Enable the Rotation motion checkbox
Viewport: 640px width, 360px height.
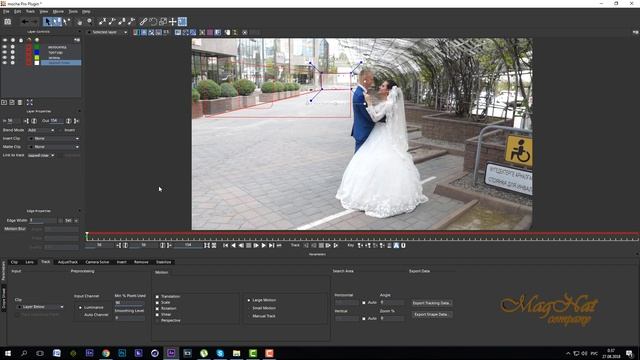coord(157,309)
